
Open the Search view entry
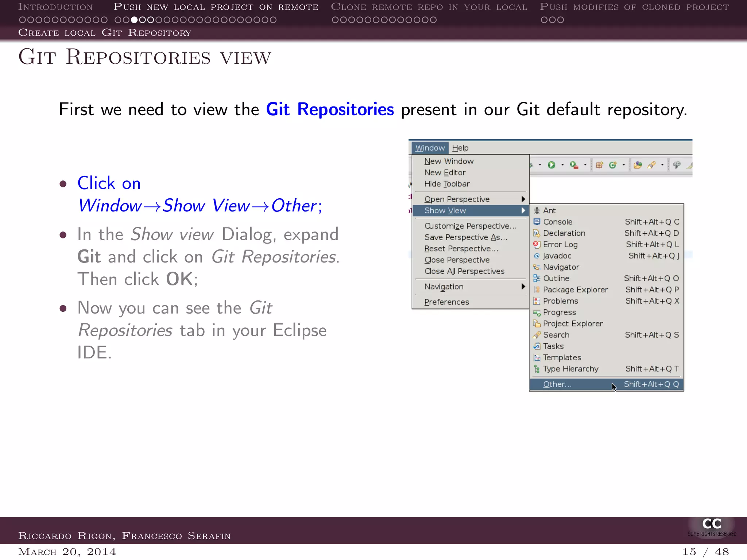[x=606, y=335]
